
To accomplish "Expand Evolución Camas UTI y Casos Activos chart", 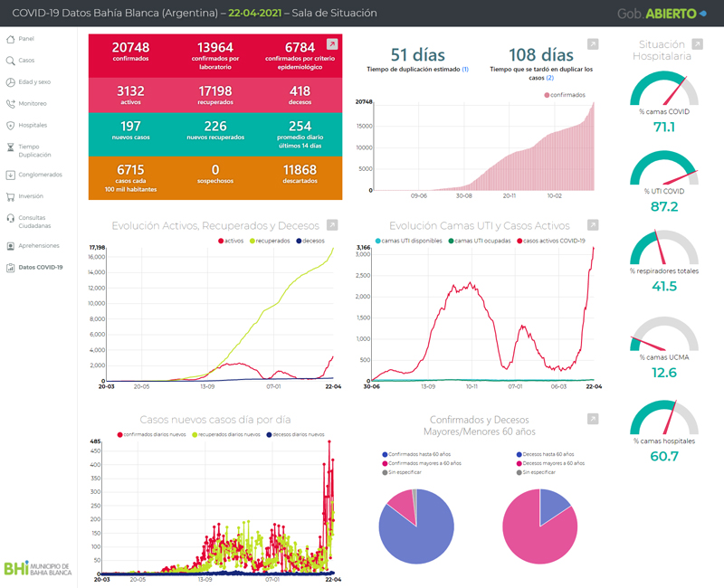I will (x=593, y=224).
